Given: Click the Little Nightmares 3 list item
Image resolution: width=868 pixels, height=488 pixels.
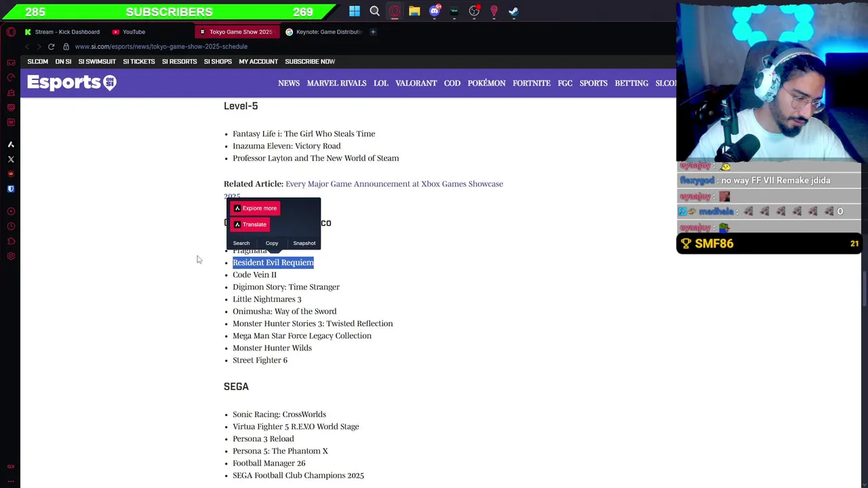Looking at the screenshot, I should [267, 299].
